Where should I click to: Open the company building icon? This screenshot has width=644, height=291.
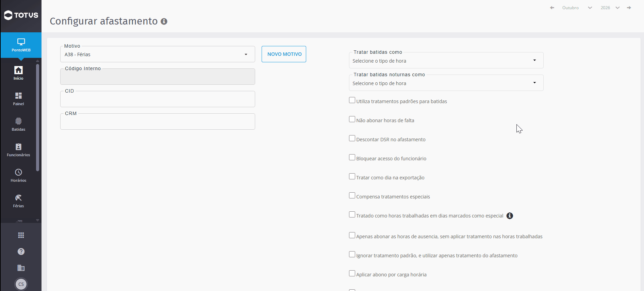point(21,268)
